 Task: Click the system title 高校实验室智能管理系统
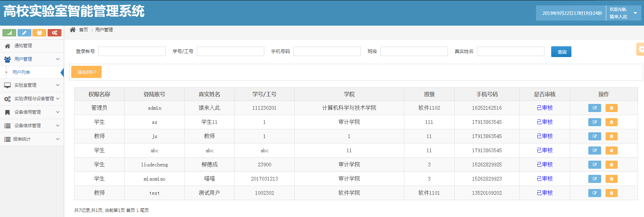pyautogui.click(x=74, y=11)
